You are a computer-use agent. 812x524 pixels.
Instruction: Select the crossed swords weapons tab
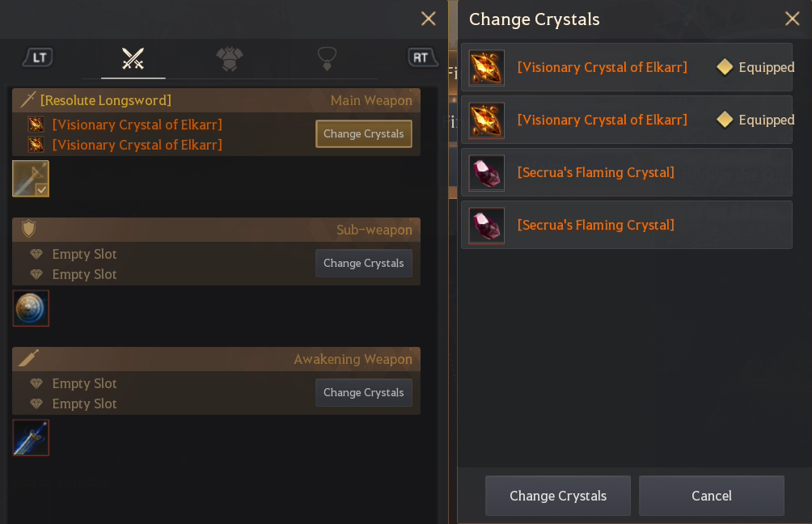tap(133, 58)
